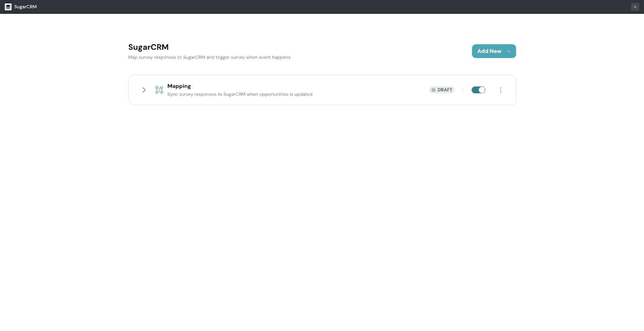Click the SugarCRM logo in title bar
The width and height of the screenshot is (644, 331).
[x=8, y=7]
